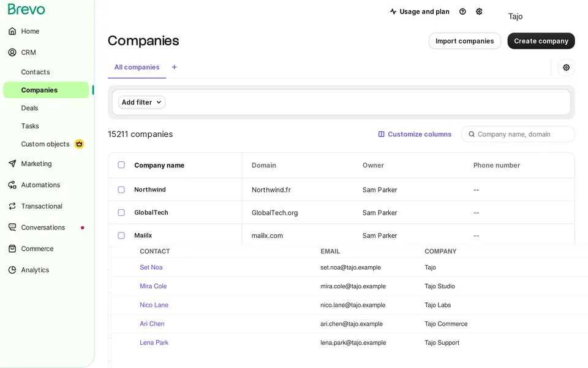
Task: Open Custom objects in sidebar
Action: pyautogui.click(x=45, y=144)
